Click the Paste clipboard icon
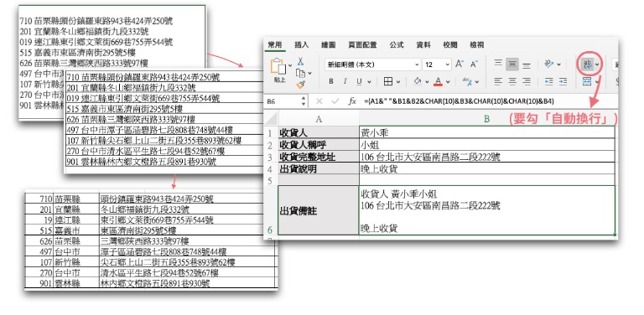Screen dimensions: 644x315 pyautogui.click(x=278, y=66)
